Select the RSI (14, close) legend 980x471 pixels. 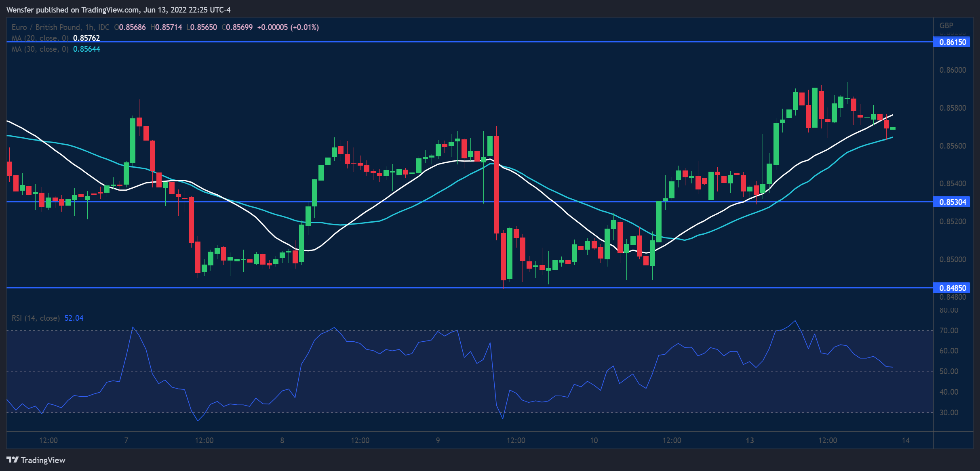coord(36,318)
